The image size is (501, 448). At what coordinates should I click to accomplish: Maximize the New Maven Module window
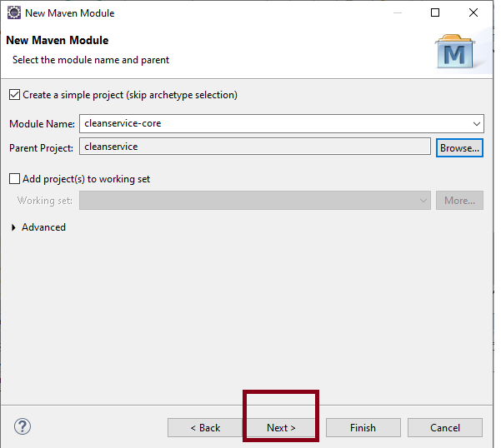pyautogui.click(x=435, y=13)
